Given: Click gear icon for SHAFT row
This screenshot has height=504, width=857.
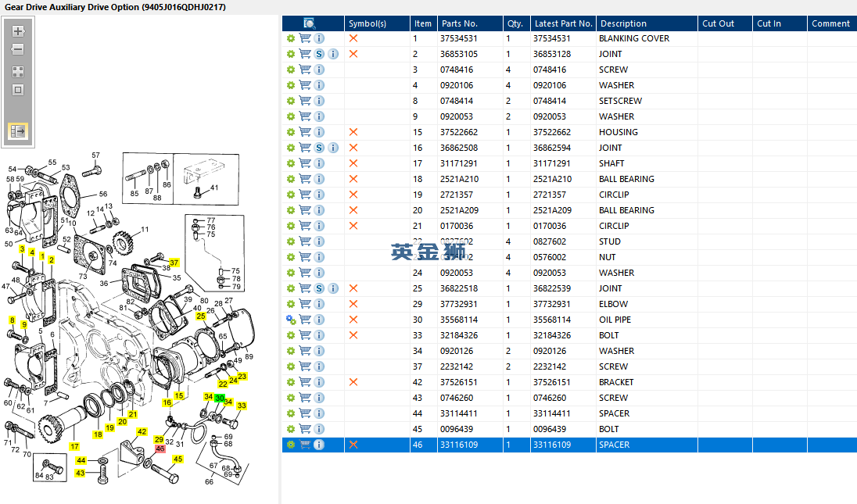Looking at the screenshot, I should point(291,163).
